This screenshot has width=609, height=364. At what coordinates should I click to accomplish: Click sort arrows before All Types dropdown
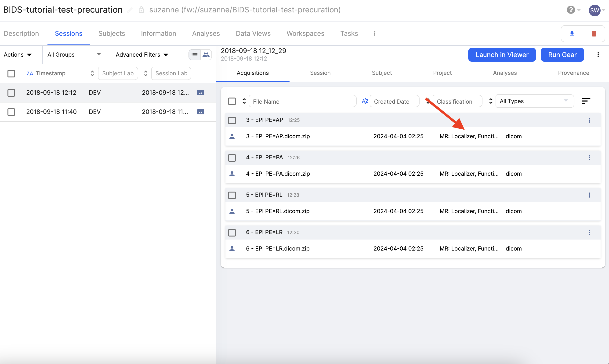pyautogui.click(x=491, y=101)
